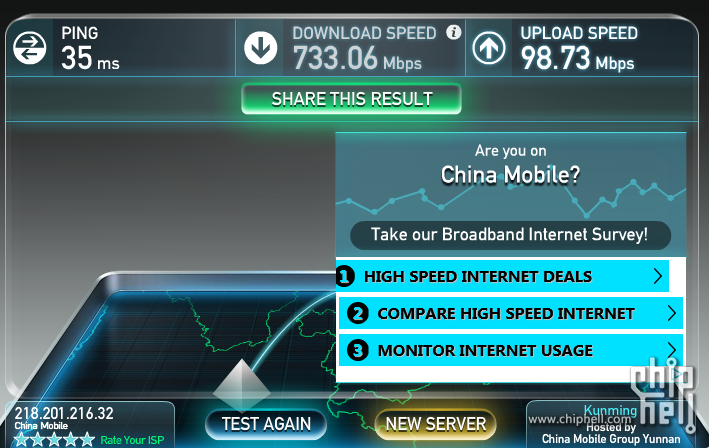This screenshot has width=709, height=448.
Task: Select Monitor Internet Usage entry
Action: 510,350
